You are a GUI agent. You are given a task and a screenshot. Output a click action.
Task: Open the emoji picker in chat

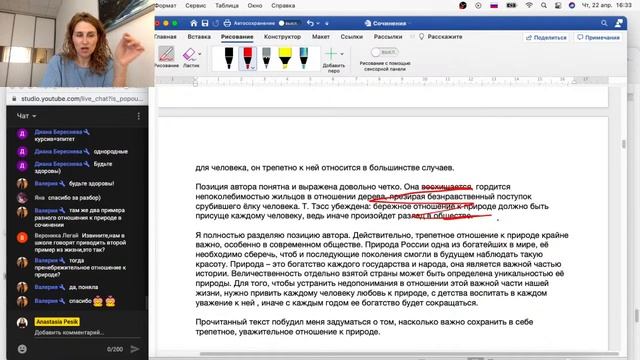[x=22, y=349]
